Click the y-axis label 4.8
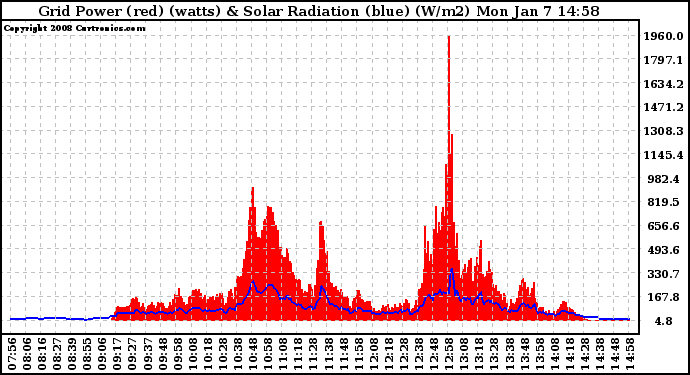This screenshot has height=375, width=690. pyautogui.click(x=664, y=321)
